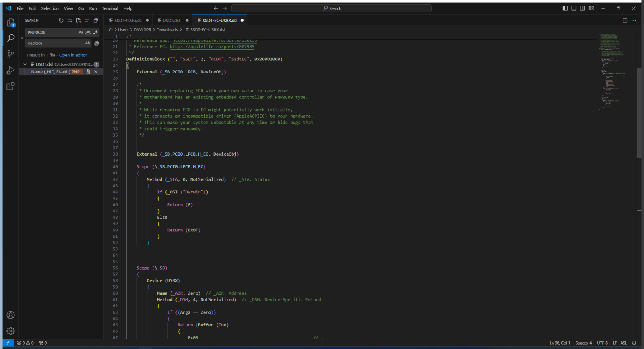Open the Explorer view with badge

click(10, 23)
